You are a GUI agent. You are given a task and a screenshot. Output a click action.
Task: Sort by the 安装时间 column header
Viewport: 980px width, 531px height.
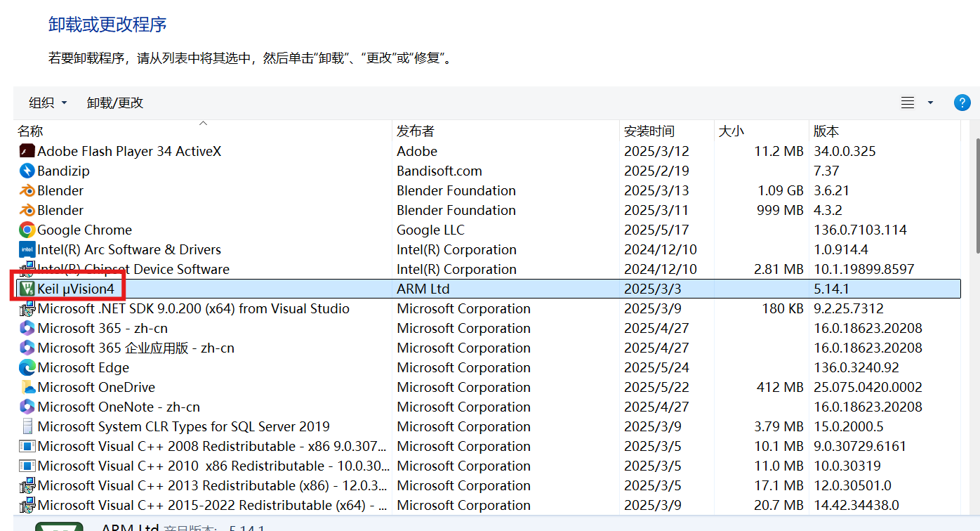pos(666,131)
